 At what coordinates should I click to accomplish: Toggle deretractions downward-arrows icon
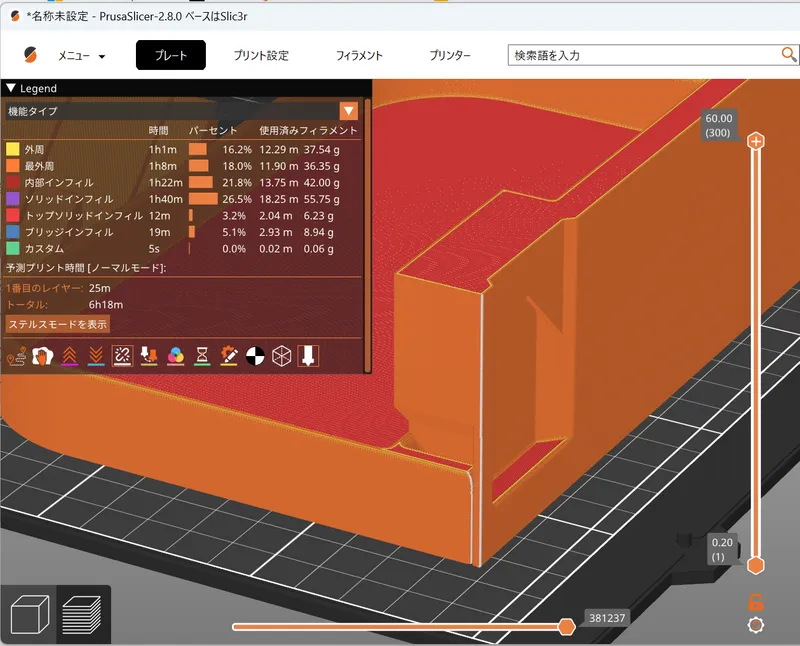(95, 355)
